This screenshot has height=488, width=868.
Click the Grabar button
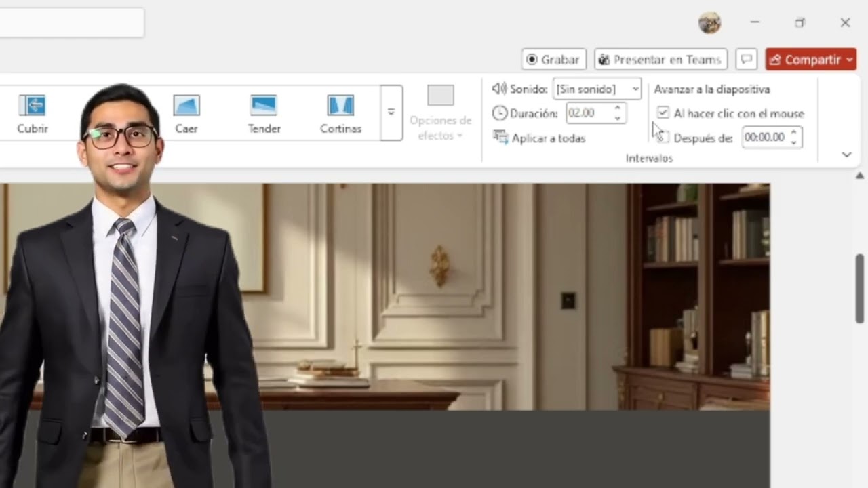pos(553,60)
